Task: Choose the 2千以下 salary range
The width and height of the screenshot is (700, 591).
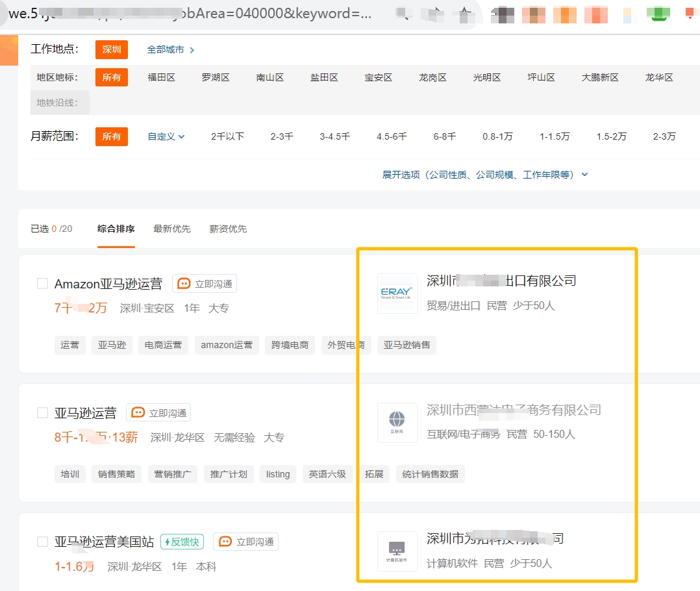Action: pos(228,136)
